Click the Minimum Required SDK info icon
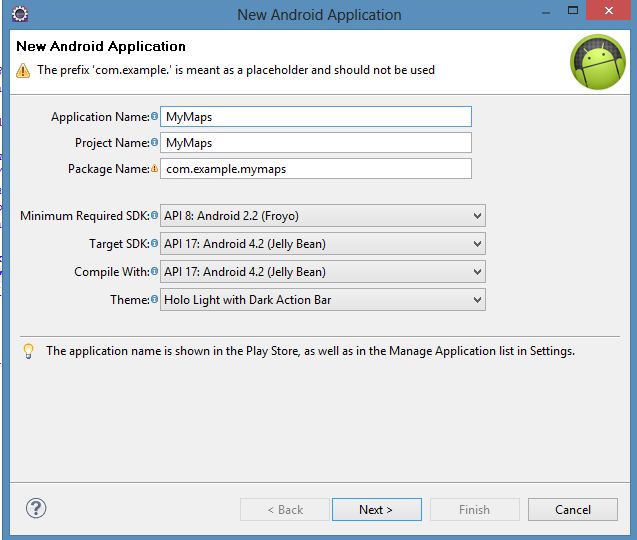 tap(154, 216)
